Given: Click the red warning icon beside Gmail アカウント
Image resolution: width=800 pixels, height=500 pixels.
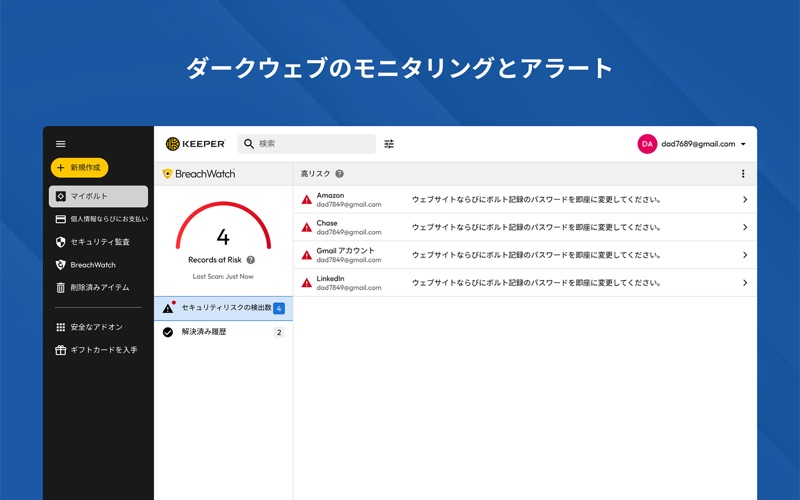Looking at the screenshot, I should tap(307, 255).
